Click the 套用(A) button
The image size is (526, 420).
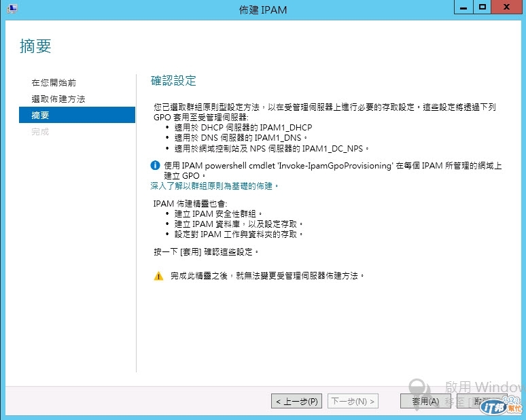425,401
